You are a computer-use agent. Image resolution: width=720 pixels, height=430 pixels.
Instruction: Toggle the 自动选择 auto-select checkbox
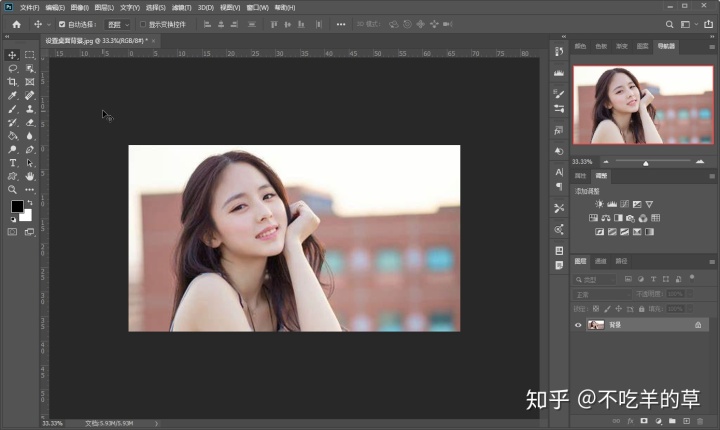coord(62,24)
